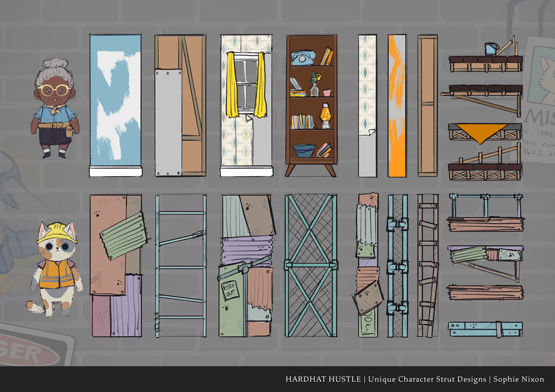Click the orange lava lamp on the bookshelf
Viewport: 555px width, 392px height.
click(x=325, y=116)
